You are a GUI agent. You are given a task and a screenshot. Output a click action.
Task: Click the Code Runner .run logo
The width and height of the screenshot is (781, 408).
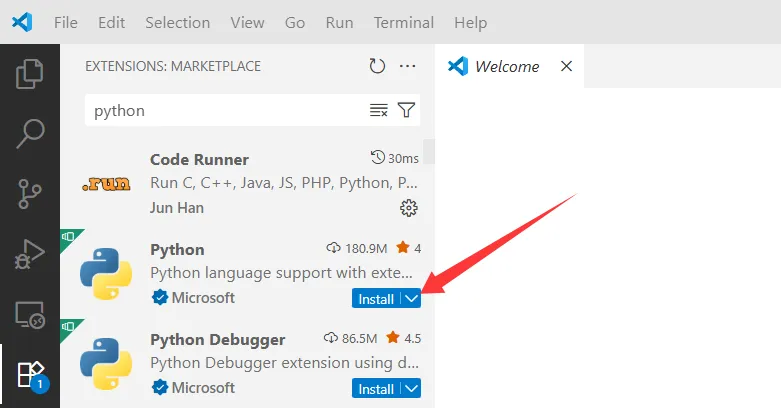[x=106, y=184]
